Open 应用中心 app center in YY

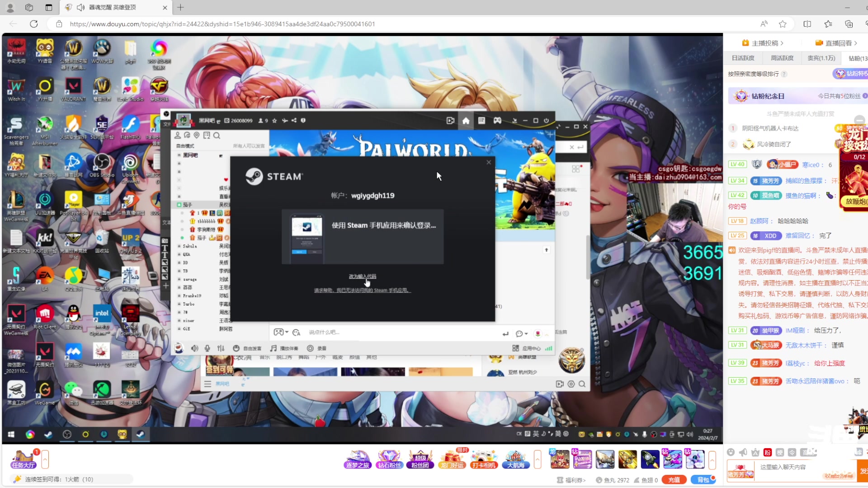click(527, 348)
